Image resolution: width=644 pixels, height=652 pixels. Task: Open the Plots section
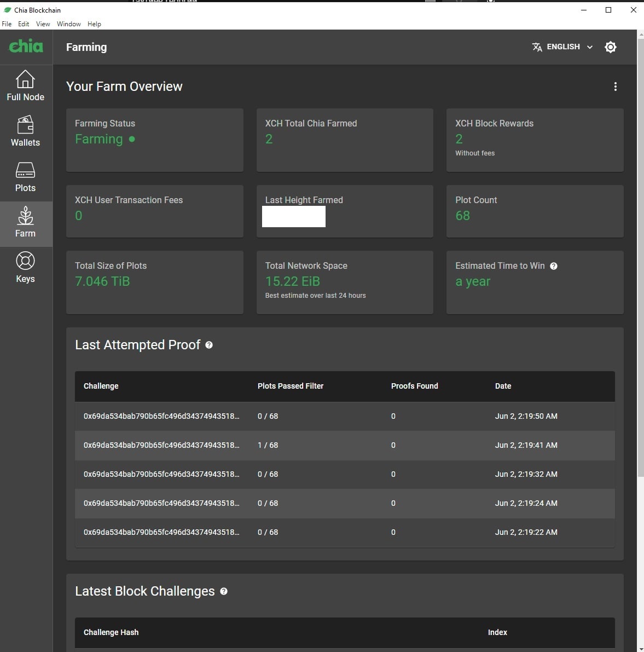[25, 177]
